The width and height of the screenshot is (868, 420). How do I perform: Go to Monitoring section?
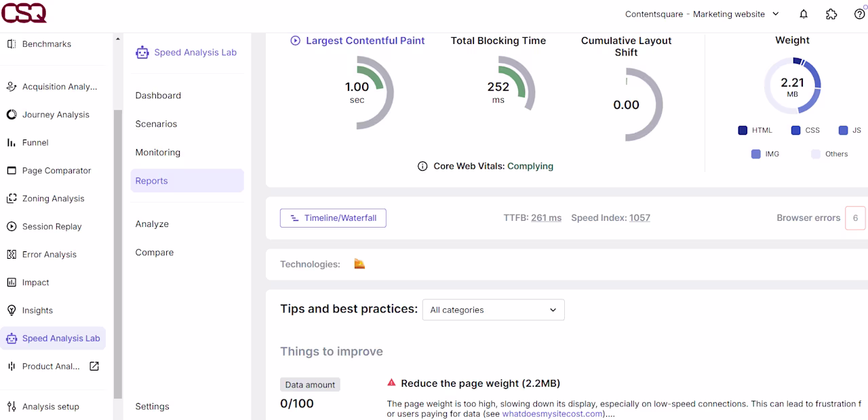click(x=187, y=152)
